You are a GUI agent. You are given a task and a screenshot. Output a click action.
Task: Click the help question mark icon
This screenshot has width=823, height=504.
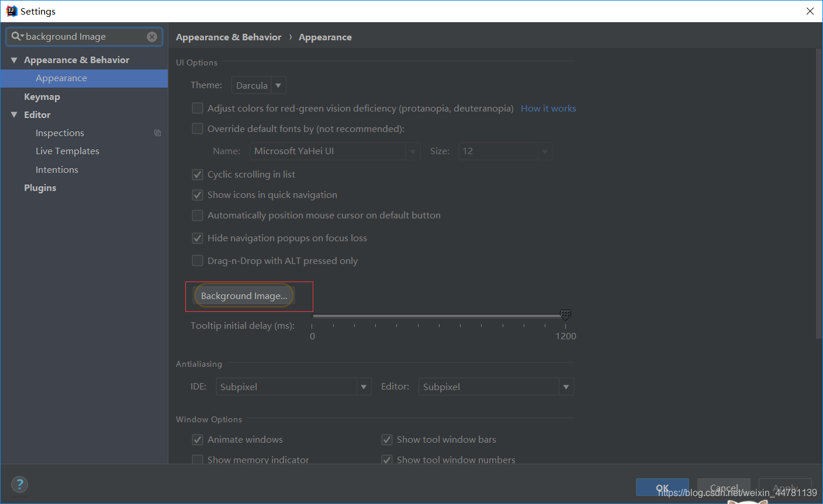pyautogui.click(x=19, y=484)
